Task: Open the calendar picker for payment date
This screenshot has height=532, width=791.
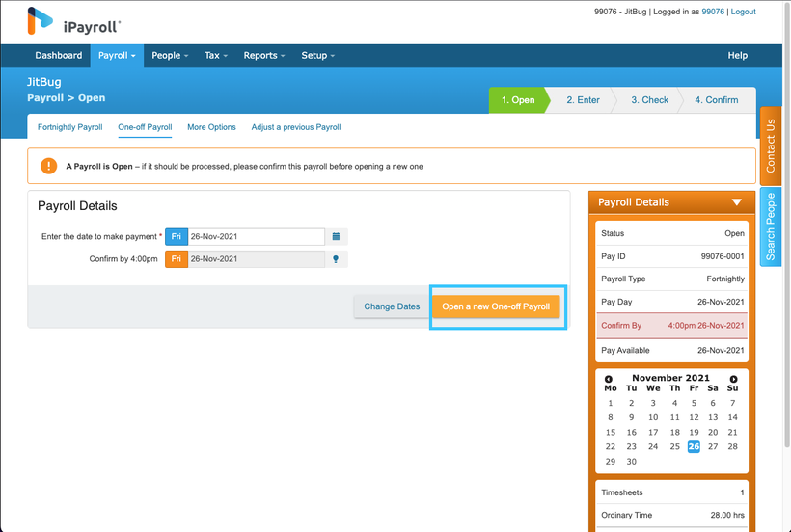Action: pos(336,237)
